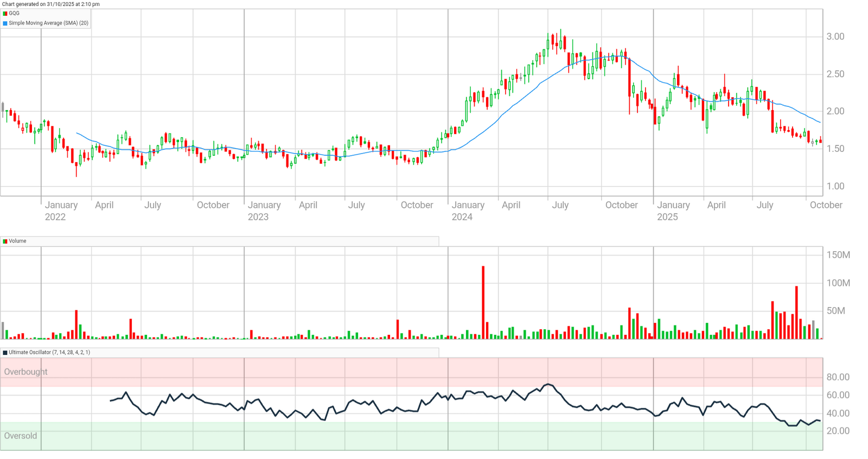The height and width of the screenshot is (459, 868).
Task: Click the 80.00 oscillator axis label
Action: point(838,377)
